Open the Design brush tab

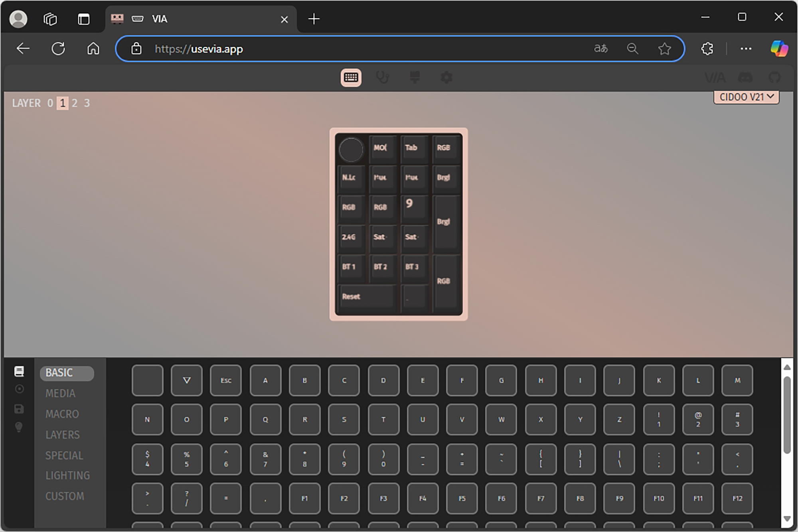[x=415, y=77]
